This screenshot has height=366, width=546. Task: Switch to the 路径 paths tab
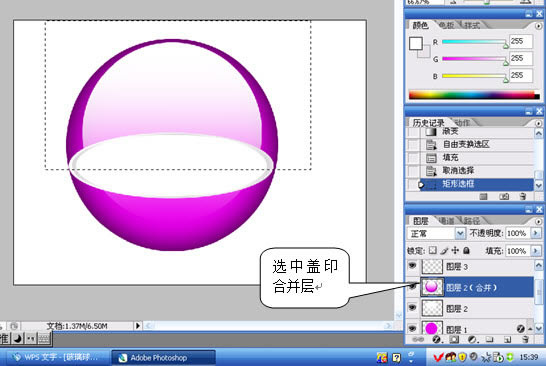pos(472,221)
